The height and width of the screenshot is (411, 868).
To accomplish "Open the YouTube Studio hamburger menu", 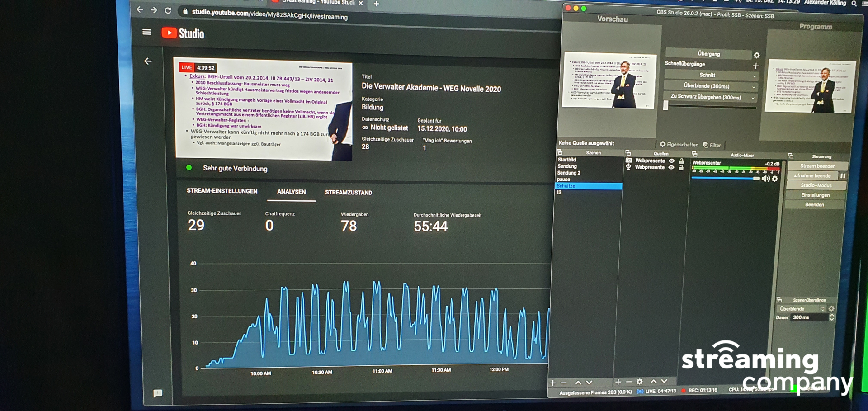I will (x=146, y=32).
